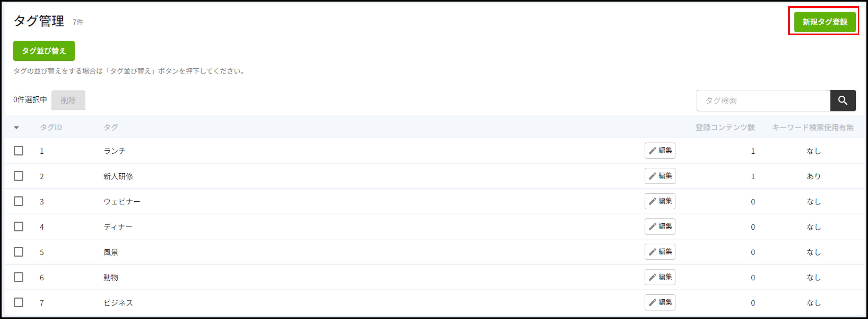Toggle the checkbox for 風景 row
The height and width of the screenshot is (319, 868).
pos(19,252)
